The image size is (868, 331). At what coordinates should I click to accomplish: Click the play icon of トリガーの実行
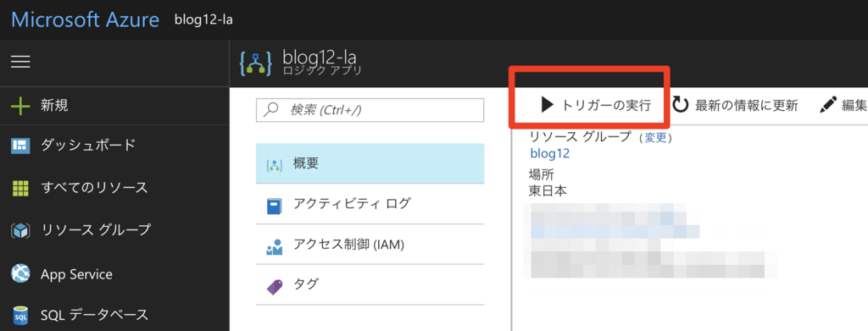547,105
